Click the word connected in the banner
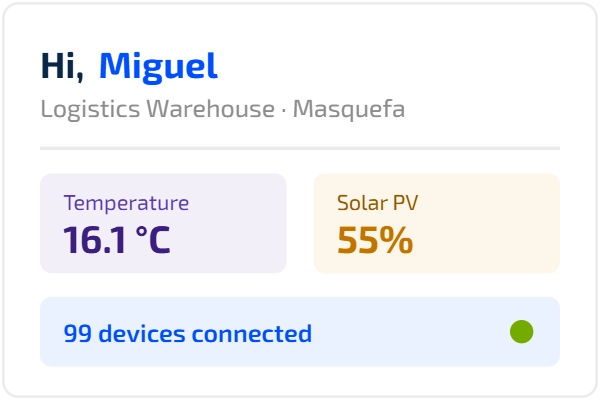The height and width of the screenshot is (400, 600). (252, 333)
